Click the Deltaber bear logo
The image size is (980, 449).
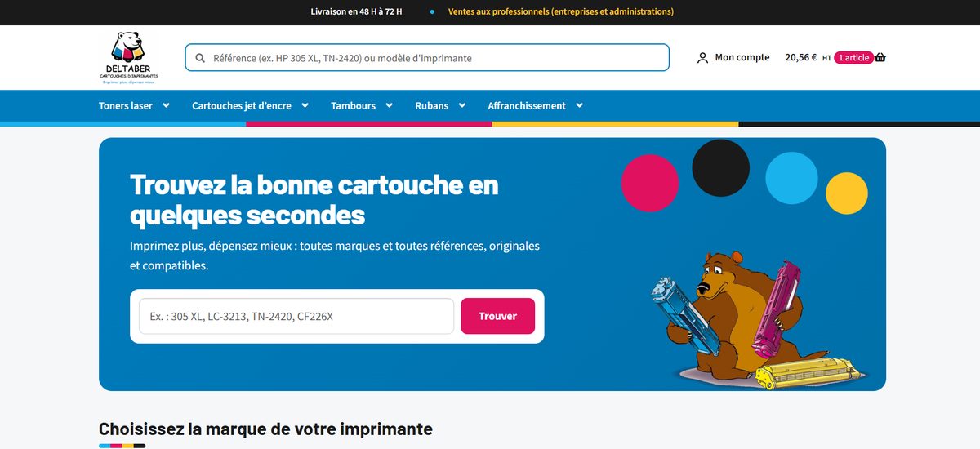tap(128, 57)
